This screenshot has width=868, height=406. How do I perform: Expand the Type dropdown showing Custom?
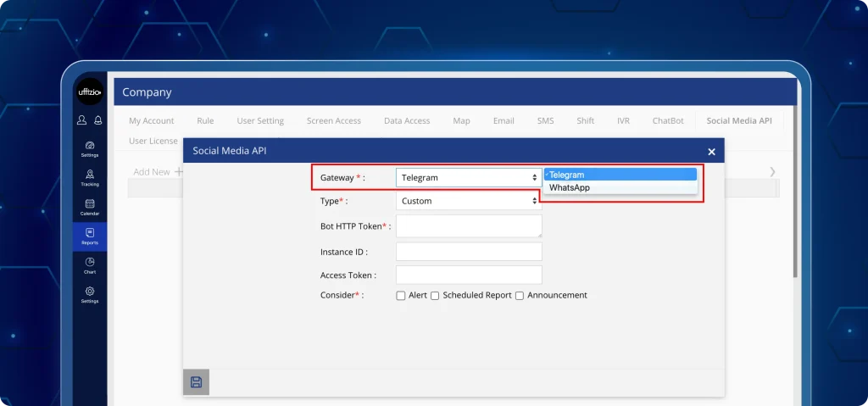click(469, 201)
